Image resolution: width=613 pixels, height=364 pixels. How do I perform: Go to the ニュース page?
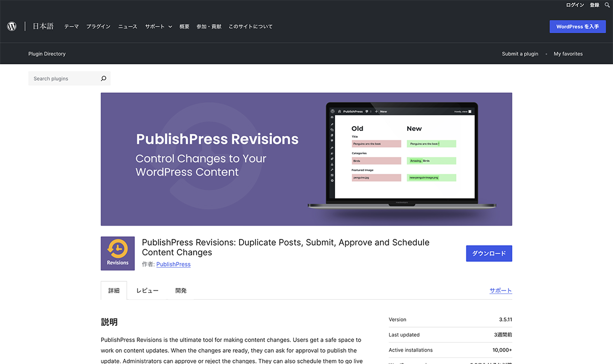pyautogui.click(x=128, y=27)
